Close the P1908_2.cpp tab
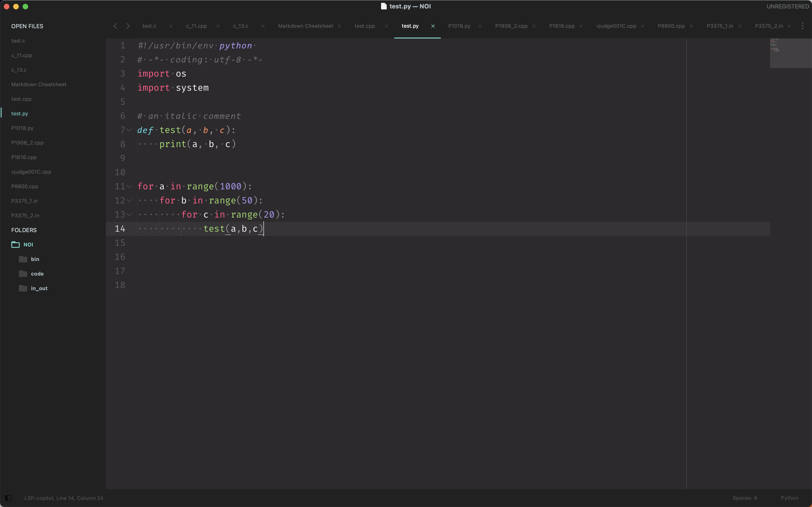Viewport: 812px width, 507px height. pos(534,26)
